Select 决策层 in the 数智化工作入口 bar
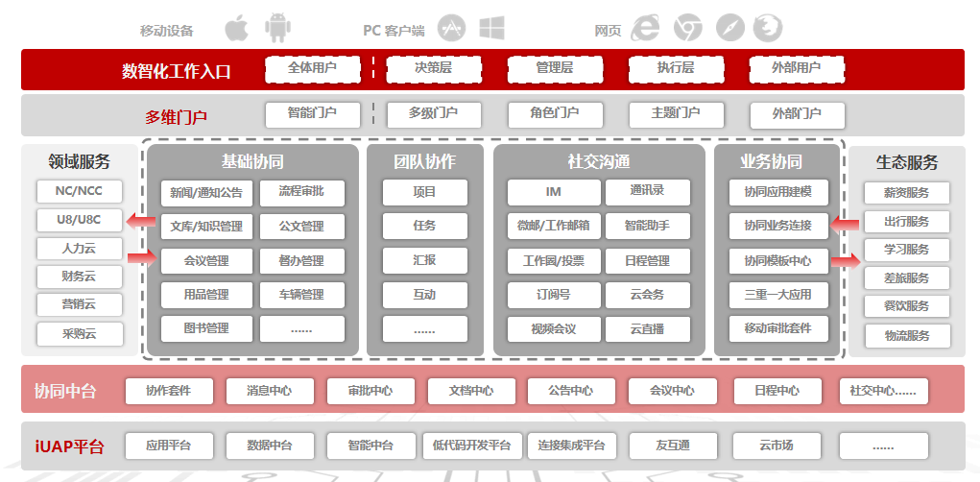 pyautogui.click(x=433, y=68)
